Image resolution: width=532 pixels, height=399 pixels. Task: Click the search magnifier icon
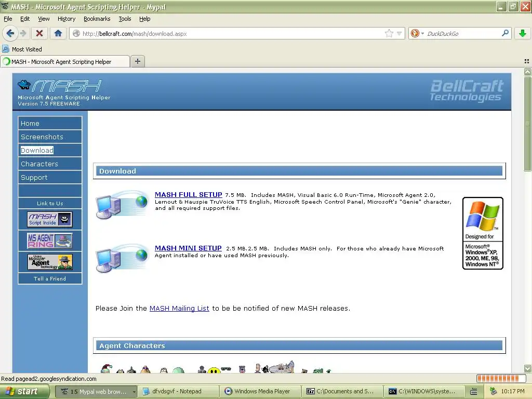click(505, 33)
